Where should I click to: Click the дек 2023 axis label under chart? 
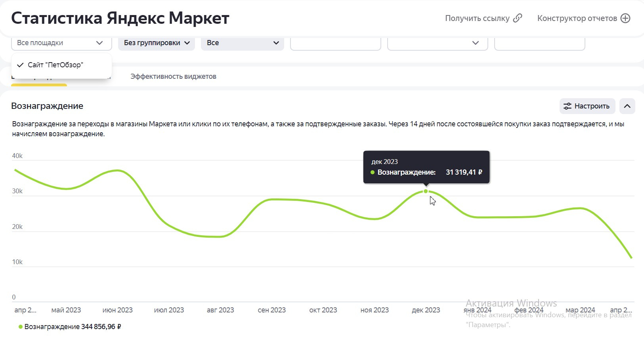pos(426,310)
